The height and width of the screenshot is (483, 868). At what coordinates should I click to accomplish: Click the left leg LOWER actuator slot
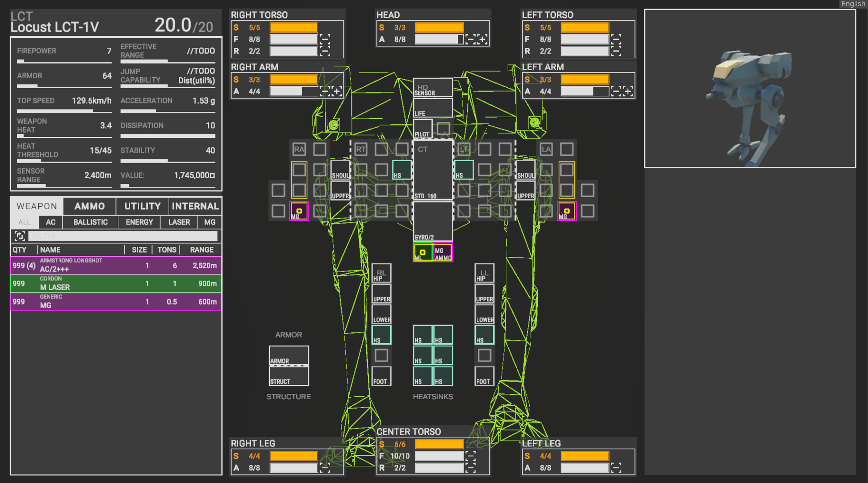click(x=484, y=314)
